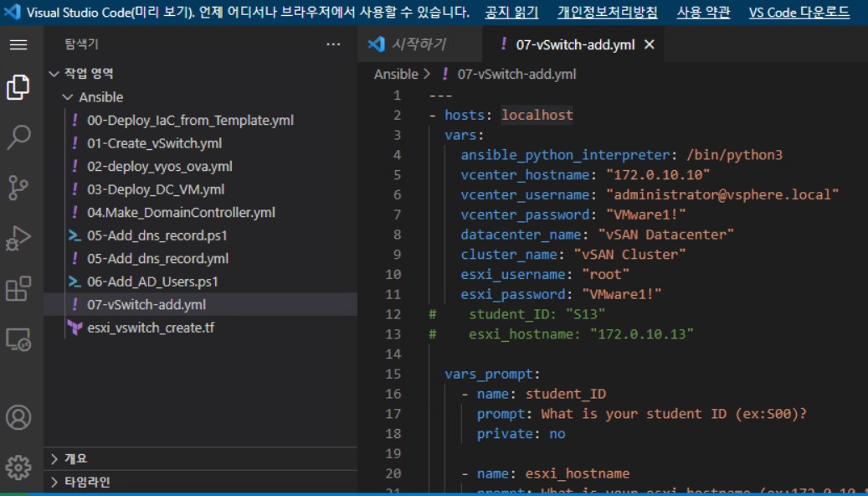The width and height of the screenshot is (868, 496).
Task: Click name: esxi_hostname on line 20
Action: [553, 474]
